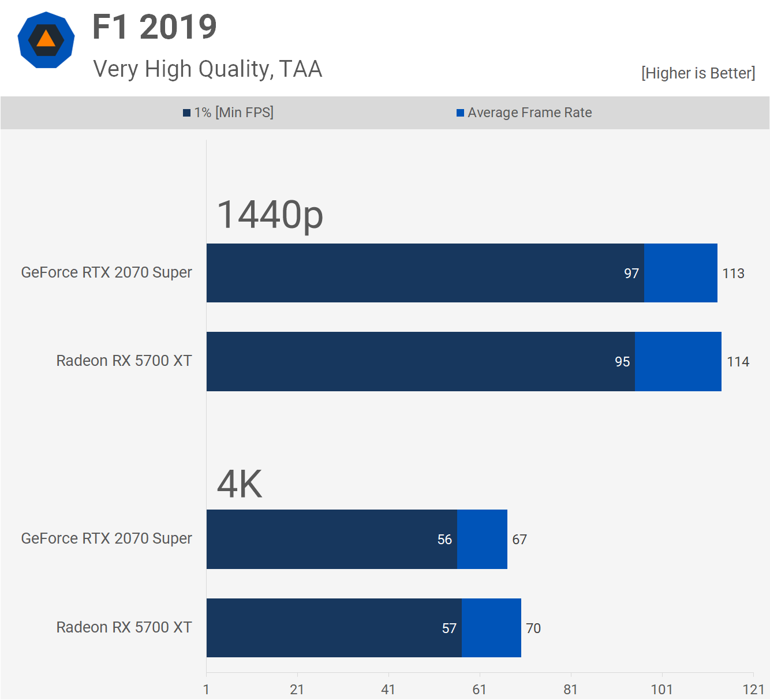Click the blue heptagon logo with orange triangle
This screenshot has height=700, width=770.
(x=46, y=40)
